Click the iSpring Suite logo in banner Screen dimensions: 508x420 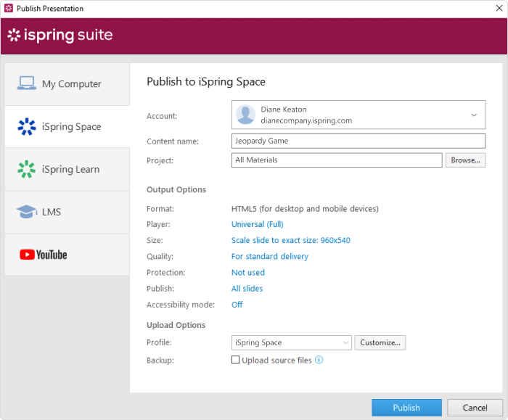coord(60,35)
